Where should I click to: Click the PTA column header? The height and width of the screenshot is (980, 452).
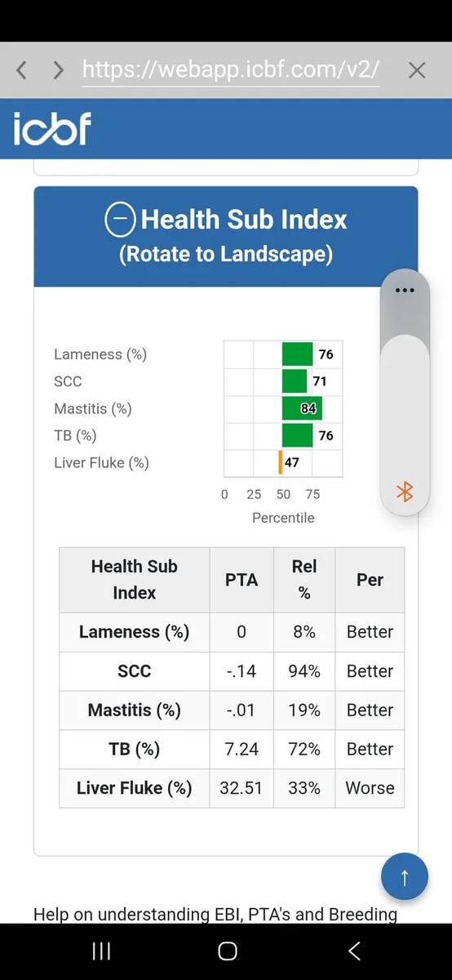pyautogui.click(x=242, y=580)
